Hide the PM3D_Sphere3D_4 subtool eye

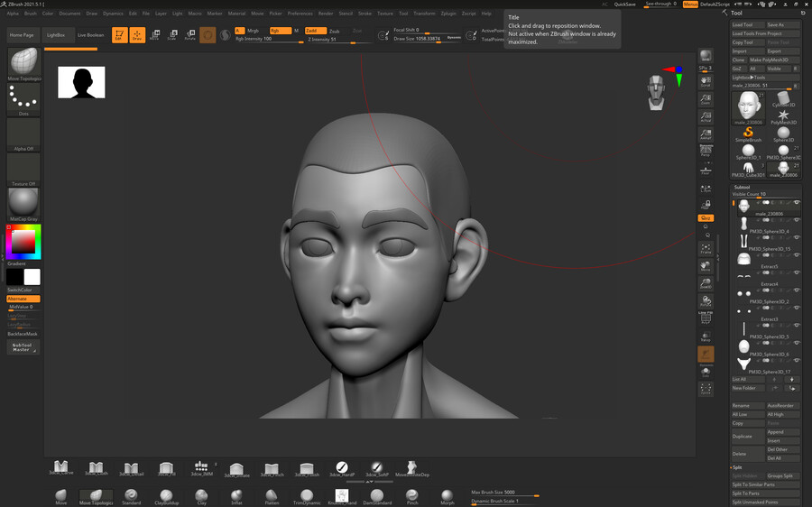[797, 220]
